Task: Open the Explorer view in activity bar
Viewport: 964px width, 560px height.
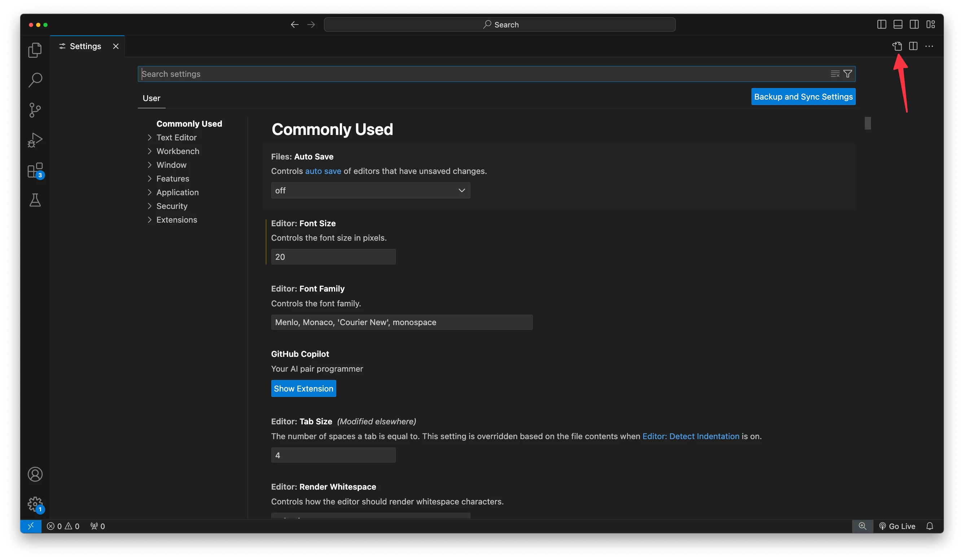Action: click(35, 50)
